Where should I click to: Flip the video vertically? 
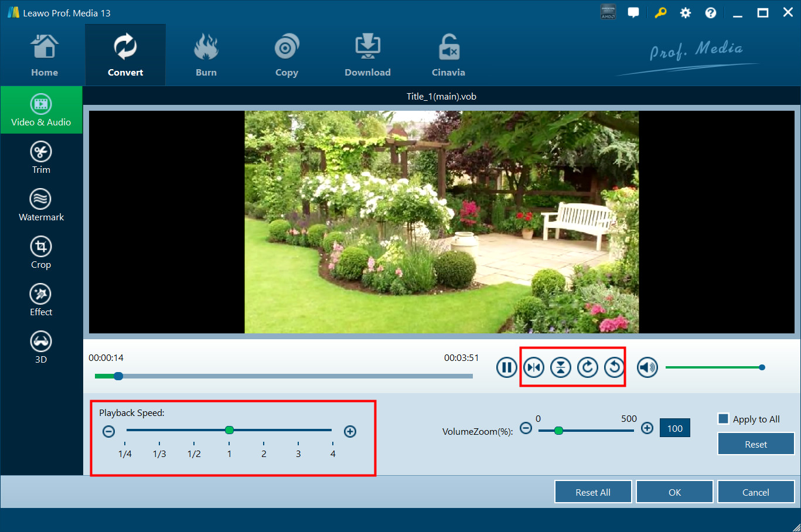pos(561,367)
